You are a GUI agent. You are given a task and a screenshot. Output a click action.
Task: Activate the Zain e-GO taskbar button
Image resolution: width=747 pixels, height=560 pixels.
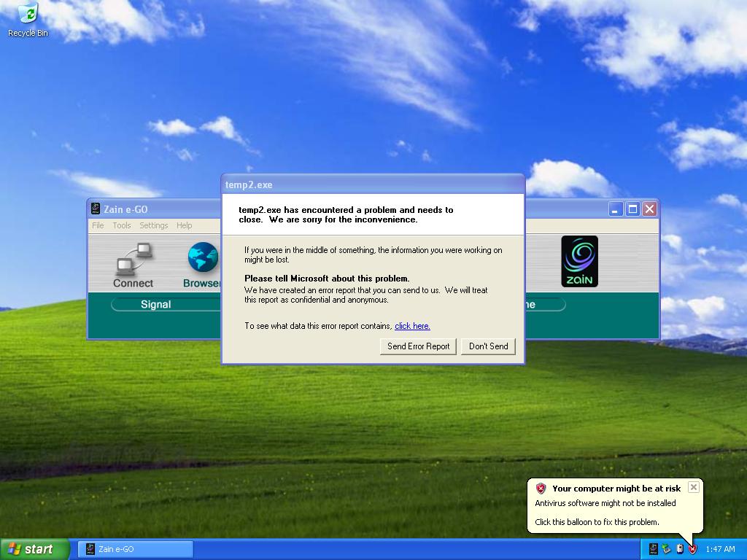point(135,549)
